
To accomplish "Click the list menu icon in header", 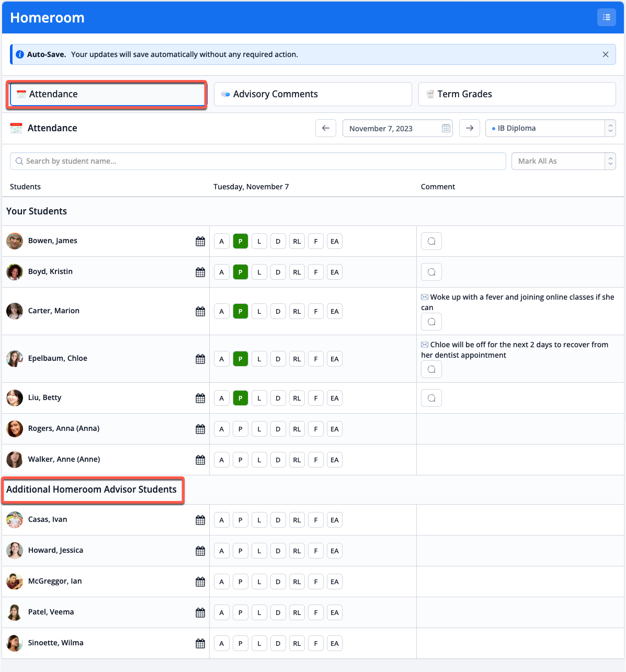I will pyautogui.click(x=606, y=17).
